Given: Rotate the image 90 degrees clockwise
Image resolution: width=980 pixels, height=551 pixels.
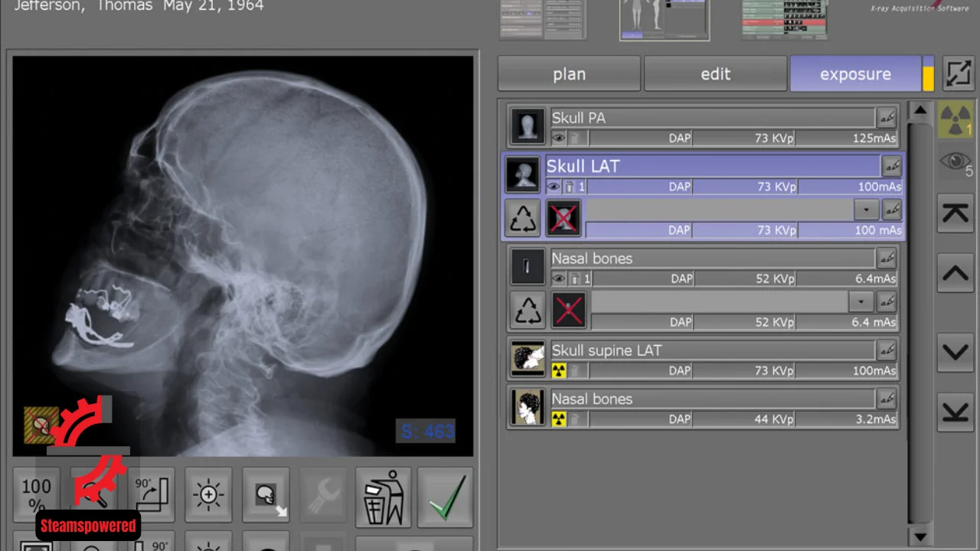Looking at the screenshot, I should (152, 495).
